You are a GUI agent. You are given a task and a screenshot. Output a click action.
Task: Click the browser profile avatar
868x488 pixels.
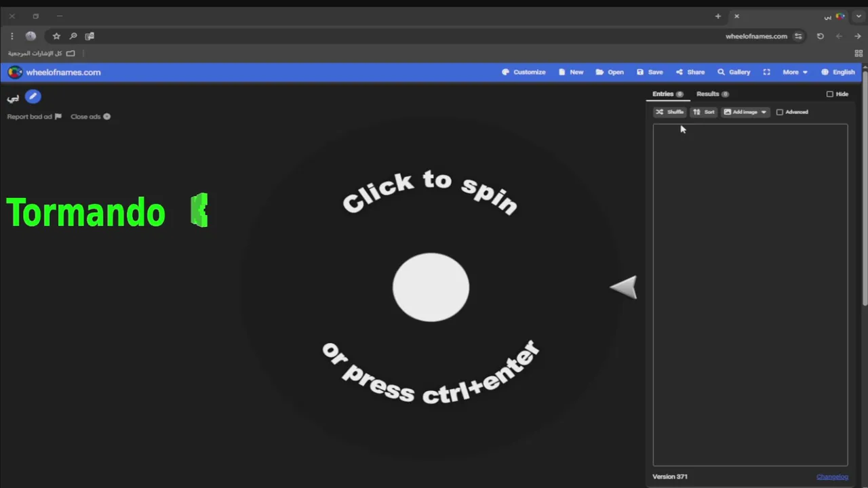(x=31, y=36)
